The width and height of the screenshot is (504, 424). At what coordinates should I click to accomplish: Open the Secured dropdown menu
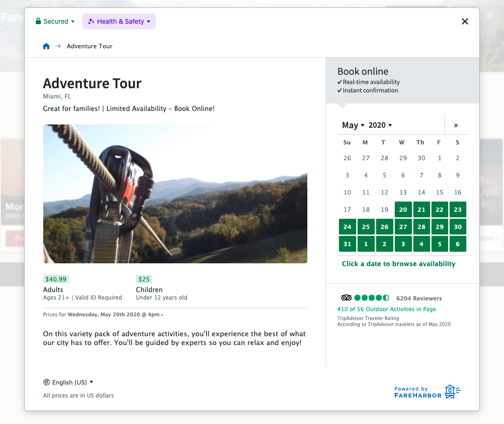(55, 21)
